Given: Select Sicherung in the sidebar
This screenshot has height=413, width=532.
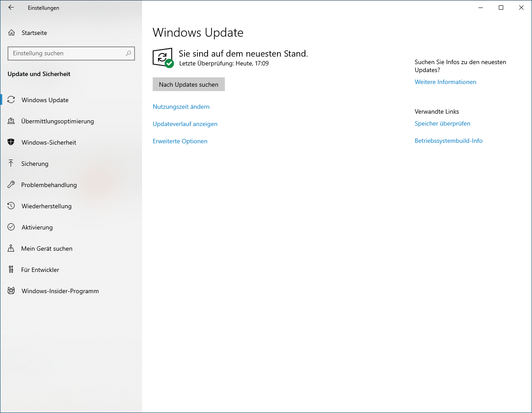Looking at the screenshot, I should point(71,164).
